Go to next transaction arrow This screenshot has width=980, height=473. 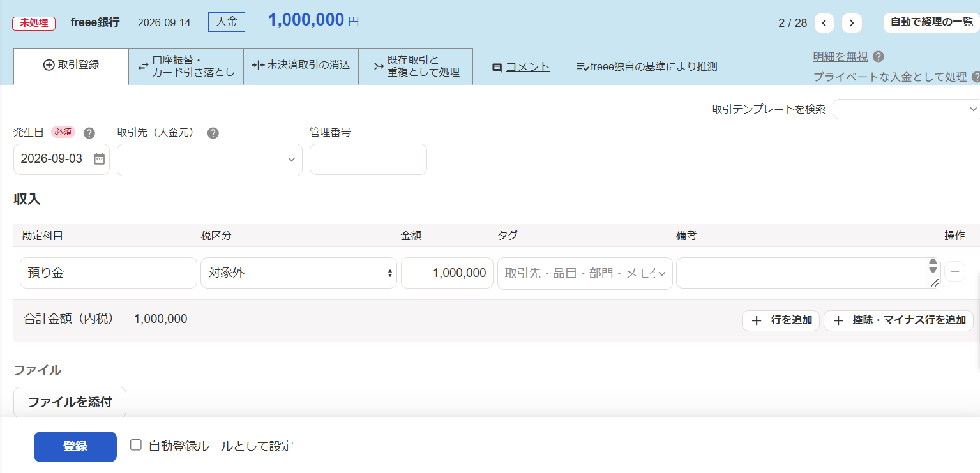click(x=852, y=23)
